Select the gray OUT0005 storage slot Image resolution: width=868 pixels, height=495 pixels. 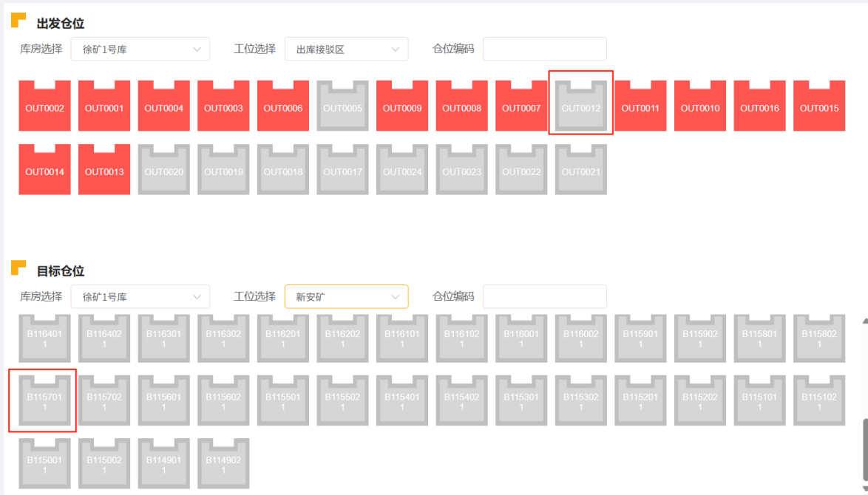click(x=342, y=106)
